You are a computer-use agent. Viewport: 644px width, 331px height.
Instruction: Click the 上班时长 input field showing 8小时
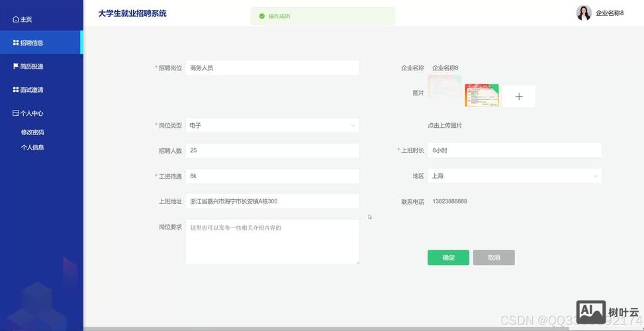coord(514,150)
